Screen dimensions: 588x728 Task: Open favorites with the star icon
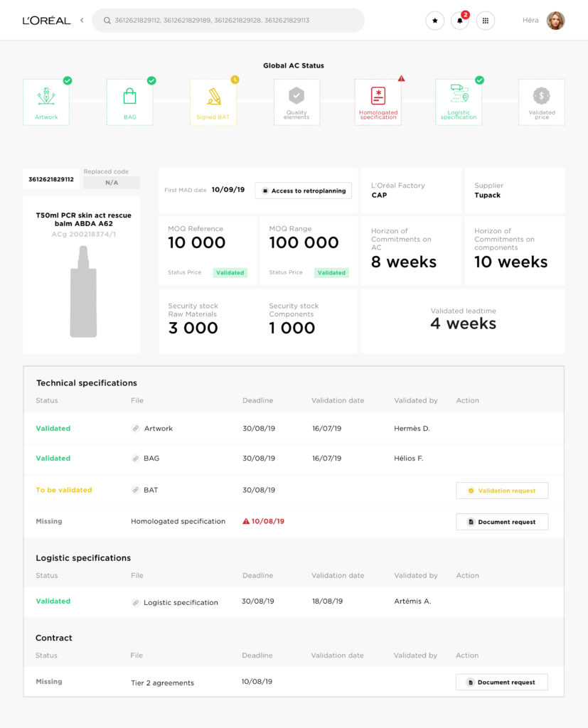pos(434,21)
